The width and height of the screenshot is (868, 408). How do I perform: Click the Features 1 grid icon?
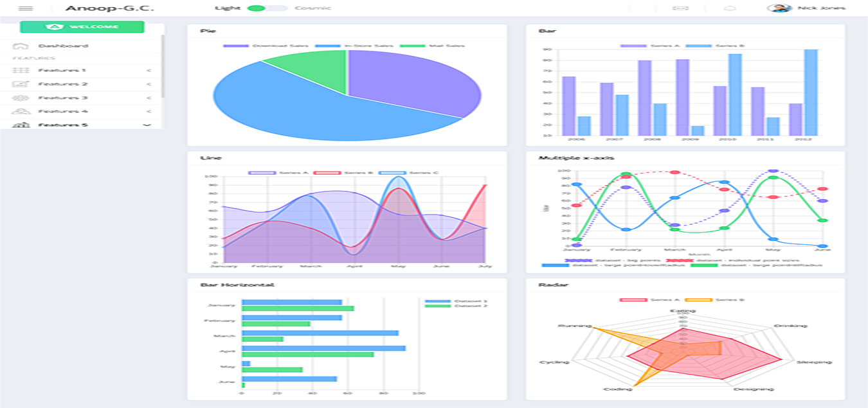(x=21, y=71)
